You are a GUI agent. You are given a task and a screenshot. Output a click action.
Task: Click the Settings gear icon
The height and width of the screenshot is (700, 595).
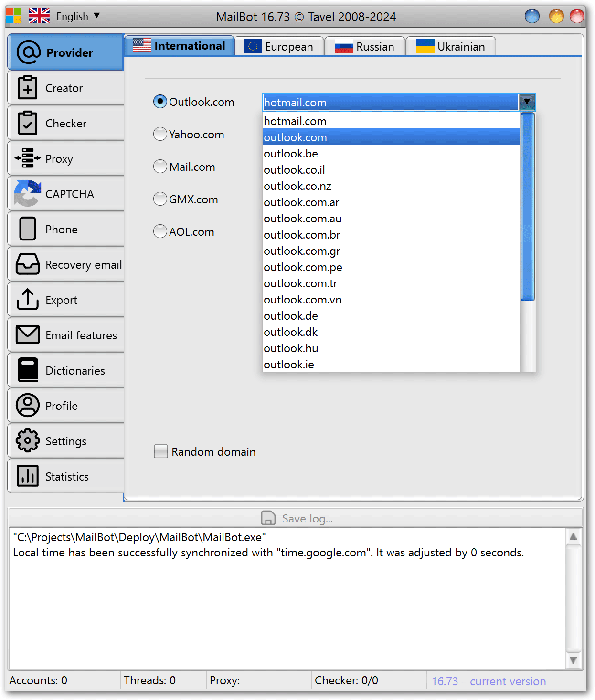click(x=28, y=440)
